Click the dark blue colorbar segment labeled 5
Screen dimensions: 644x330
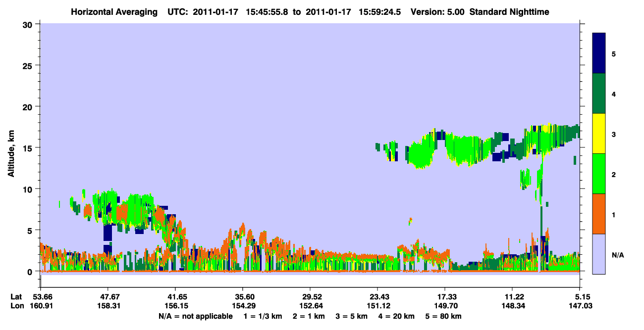(x=599, y=53)
